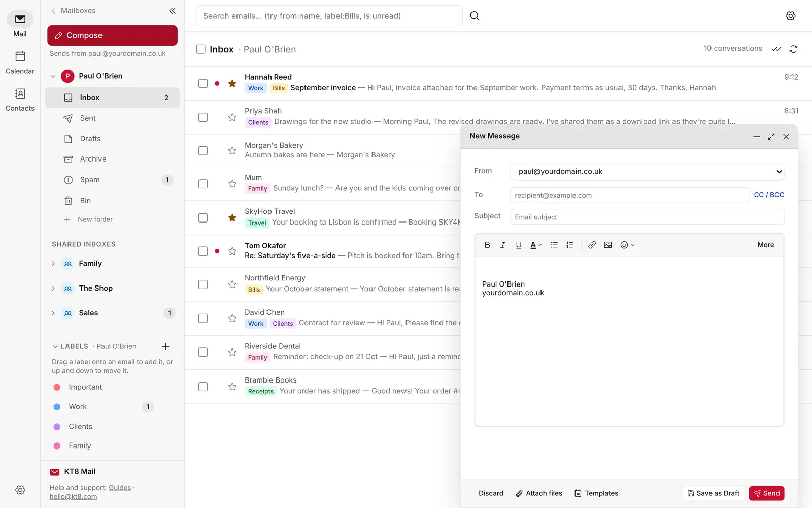
Task: Refresh the inbox conversation list
Action: (x=793, y=49)
